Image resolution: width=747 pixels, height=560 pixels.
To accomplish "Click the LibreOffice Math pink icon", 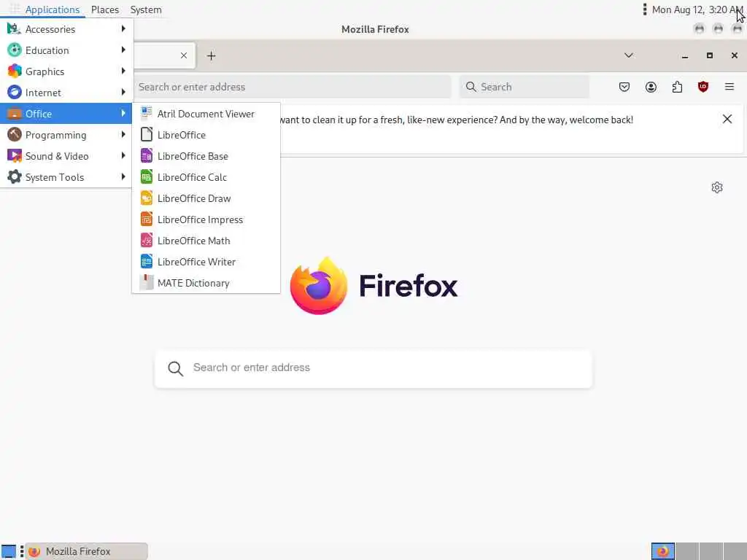I will coord(146,241).
